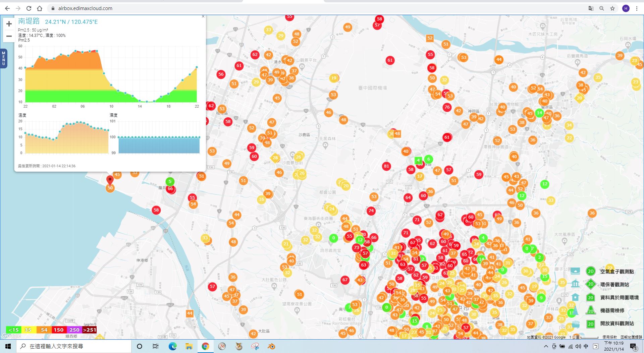Toggle 機器需檢修 legend filter
This screenshot has height=353, width=644.
tap(612, 310)
